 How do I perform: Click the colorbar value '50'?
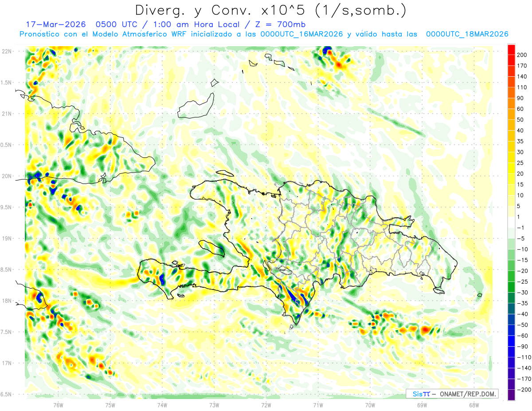tap(520, 120)
